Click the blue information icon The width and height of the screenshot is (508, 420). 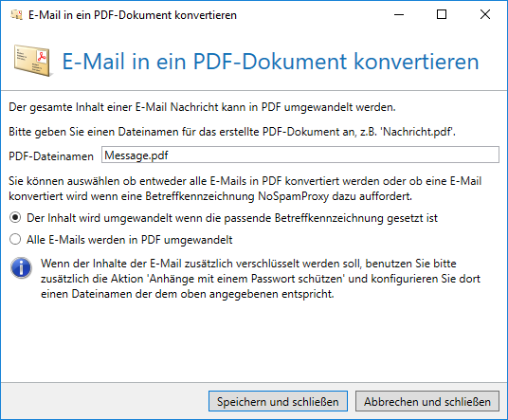[21, 268]
